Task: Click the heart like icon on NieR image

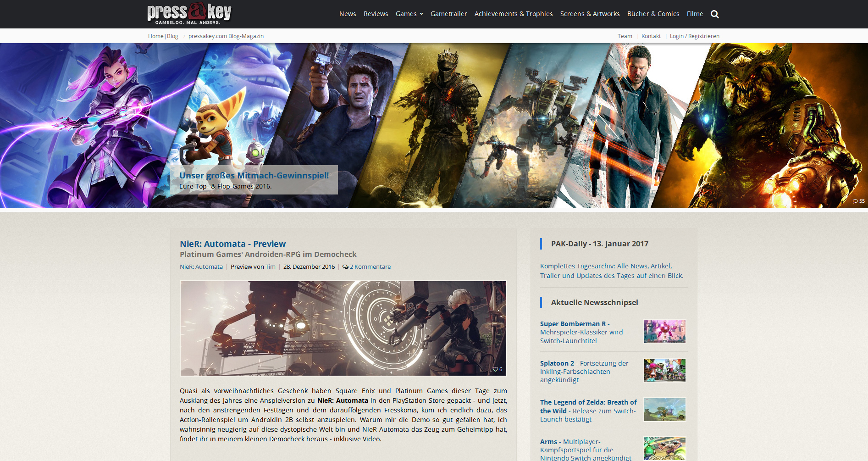Action: [x=495, y=369]
